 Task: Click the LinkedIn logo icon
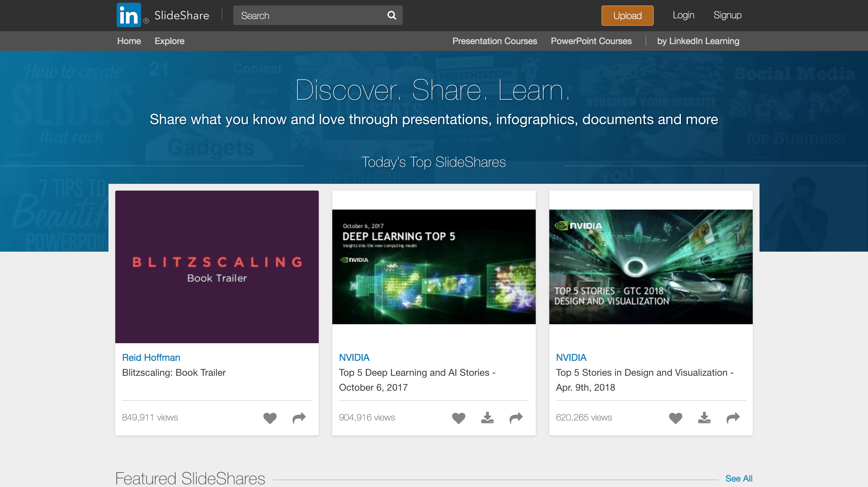[129, 15]
